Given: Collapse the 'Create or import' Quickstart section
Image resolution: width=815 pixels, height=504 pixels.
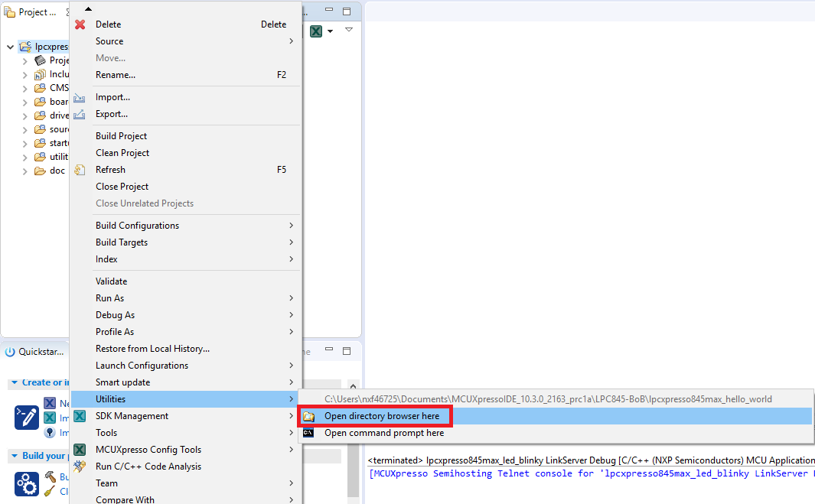Looking at the screenshot, I should tap(14, 382).
